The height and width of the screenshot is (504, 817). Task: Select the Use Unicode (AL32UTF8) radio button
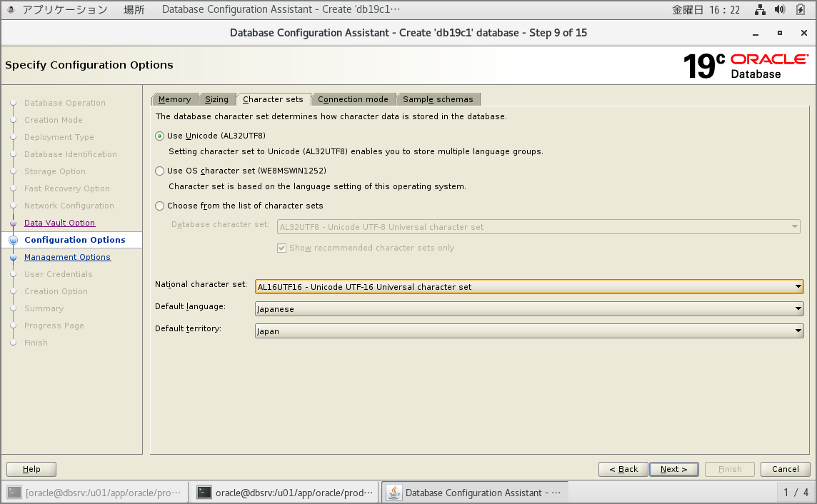(x=160, y=136)
